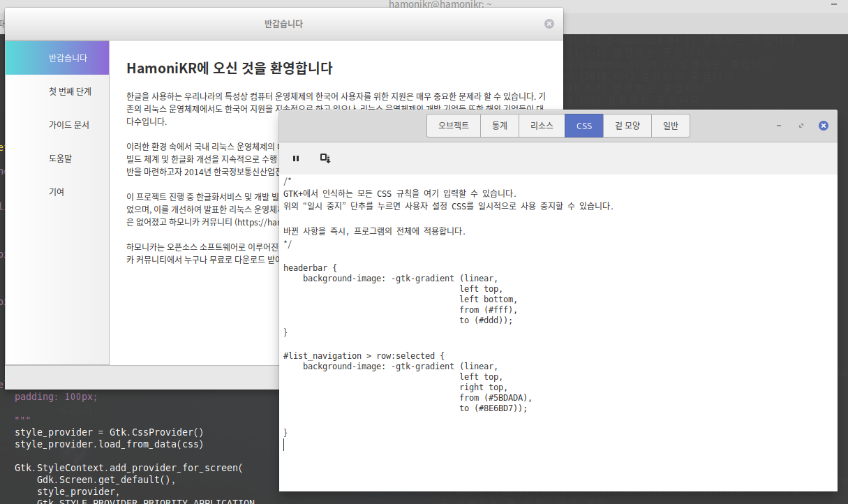Click the '#list_navigation > row:selected {' line
The width and height of the screenshot is (848, 504).
(364, 355)
